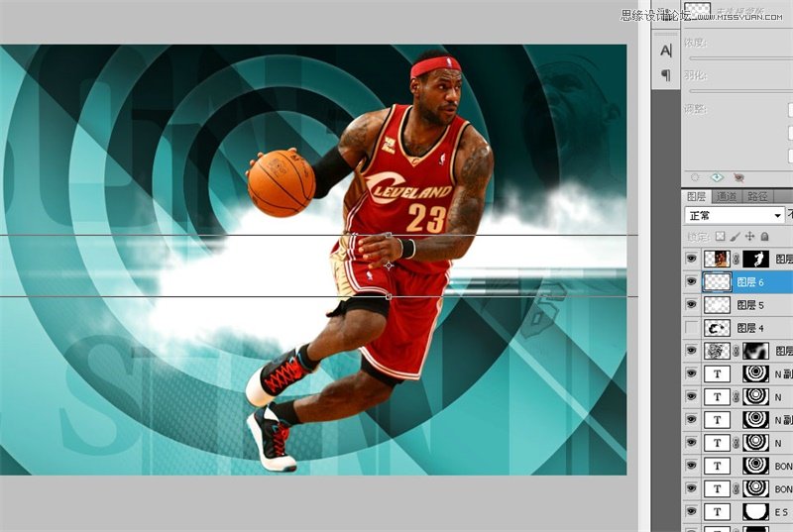
Task: Open the Paragraph panel icon
Action: coord(666,75)
